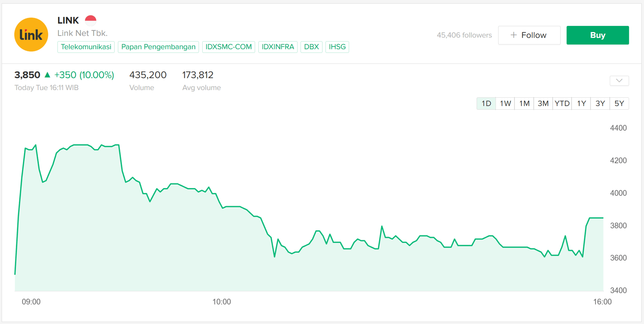
Task: Click the Indonesia flag icon beside LINK
Action: 91,20
